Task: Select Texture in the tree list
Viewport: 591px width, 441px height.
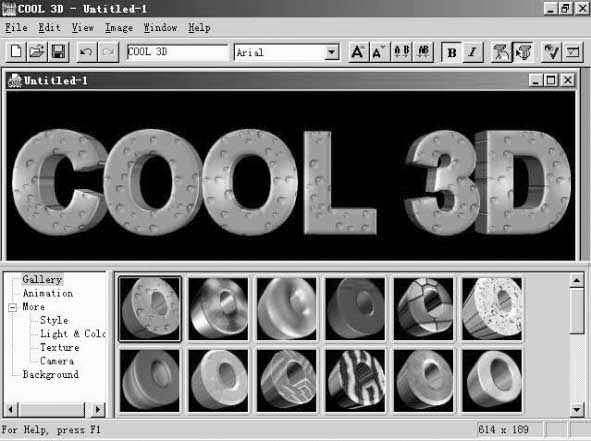Action: coord(60,347)
